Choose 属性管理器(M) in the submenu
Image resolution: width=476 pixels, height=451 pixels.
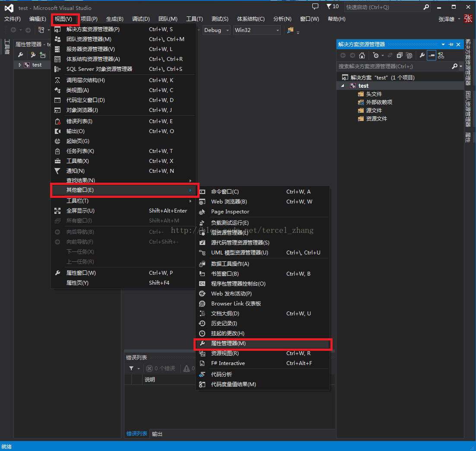click(x=263, y=343)
